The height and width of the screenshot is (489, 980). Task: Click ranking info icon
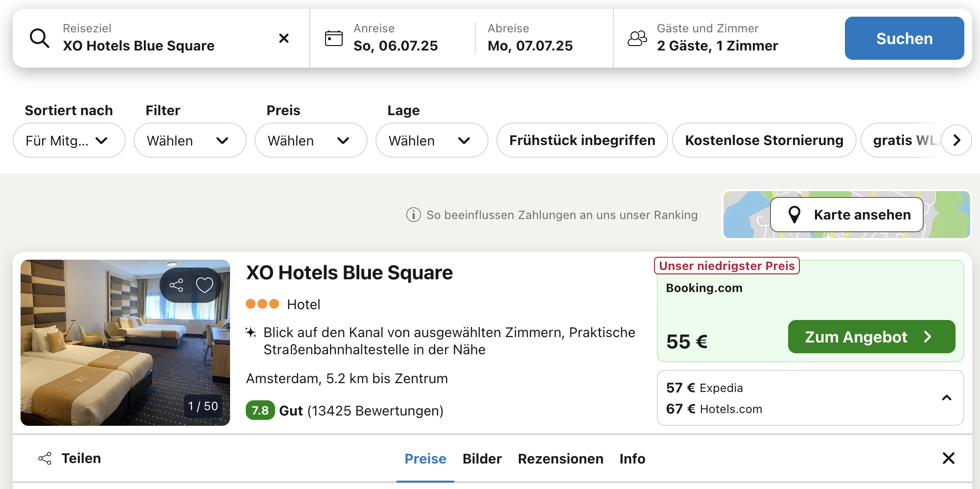pyautogui.click(x=414, y=215)
